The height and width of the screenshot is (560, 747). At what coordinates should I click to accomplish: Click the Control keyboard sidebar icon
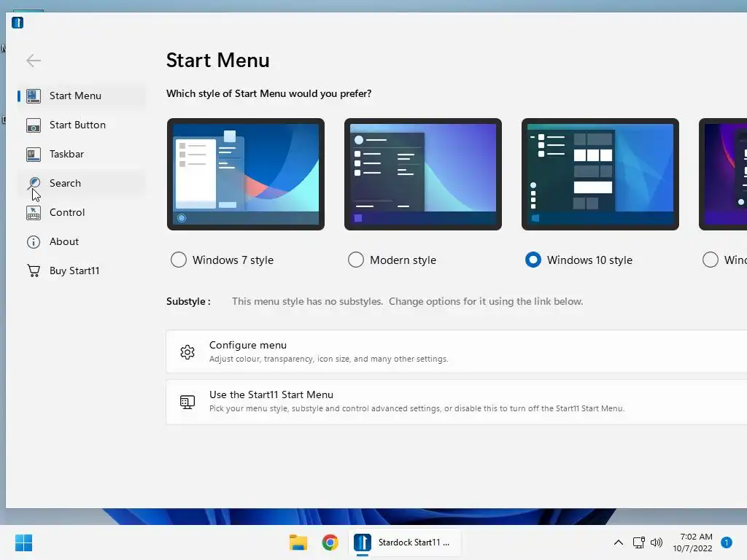coord(34,213)
